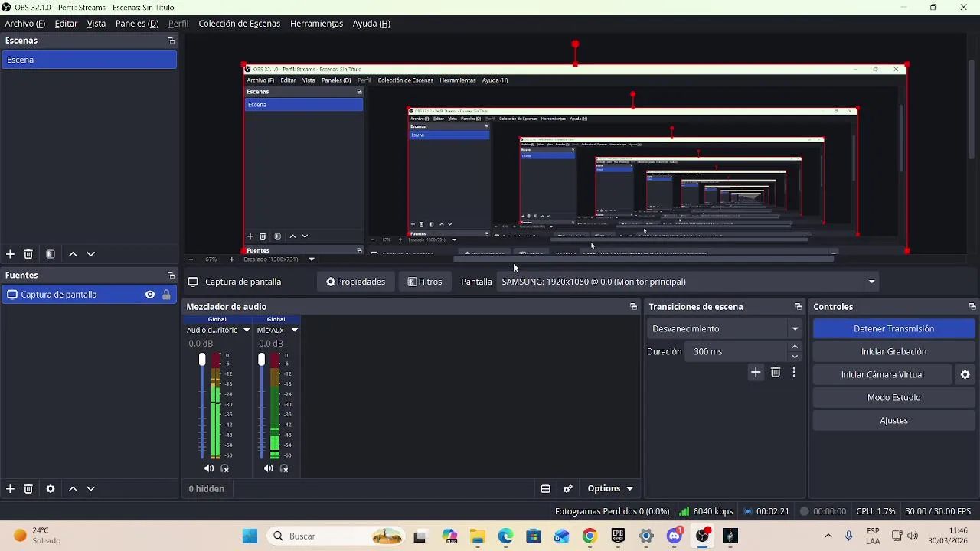Image resolution: width=980 pixels, height=551 pixels.
Task: Add a new scene in Escenas panel
Action: pyautogui.click(x=10, y=254)
